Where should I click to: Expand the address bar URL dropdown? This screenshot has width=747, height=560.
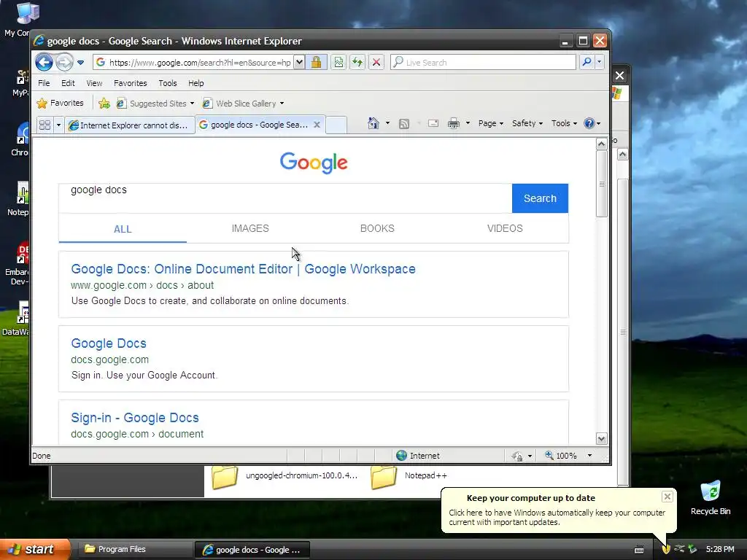(298, 63)
